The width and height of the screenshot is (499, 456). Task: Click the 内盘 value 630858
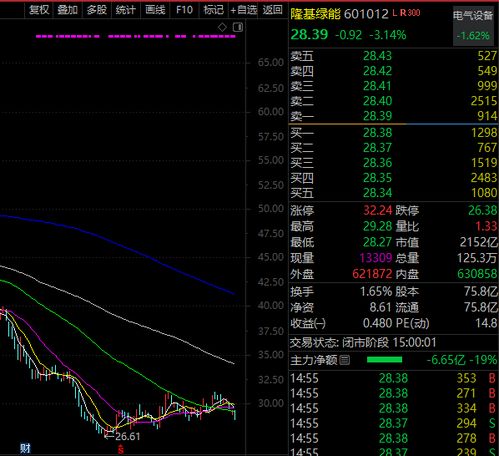point(477,274)
